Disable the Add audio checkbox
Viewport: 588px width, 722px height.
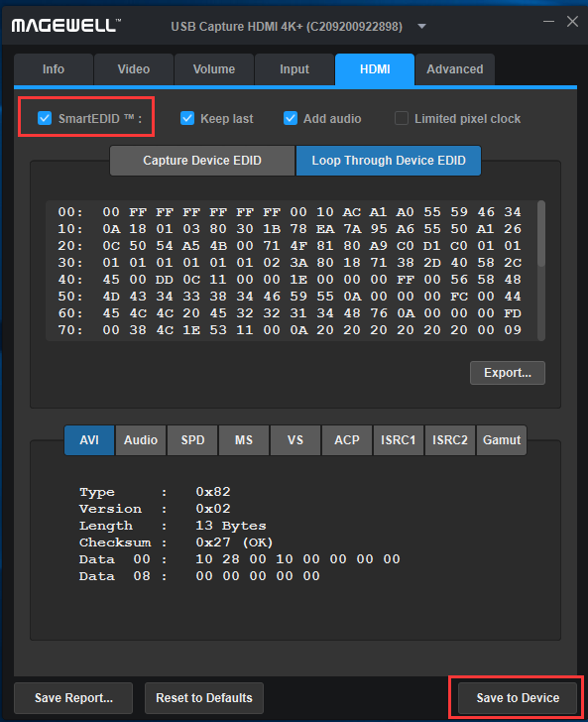291,118
